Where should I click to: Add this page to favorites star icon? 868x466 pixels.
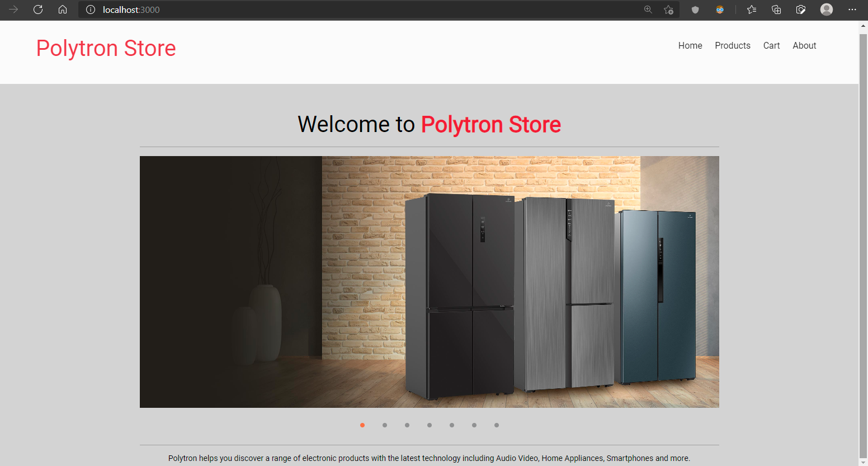[x=668, y=10]
